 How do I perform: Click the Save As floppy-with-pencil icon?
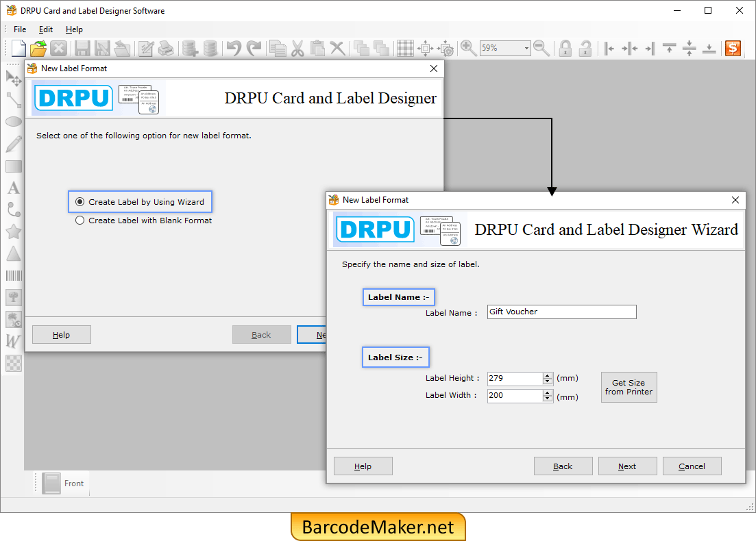pos(101,48)
